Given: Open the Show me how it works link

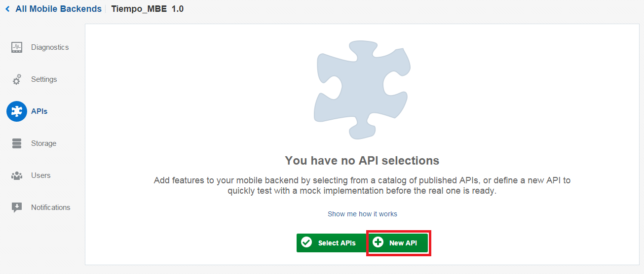Looking at the screenshot, I should (362, 214).
